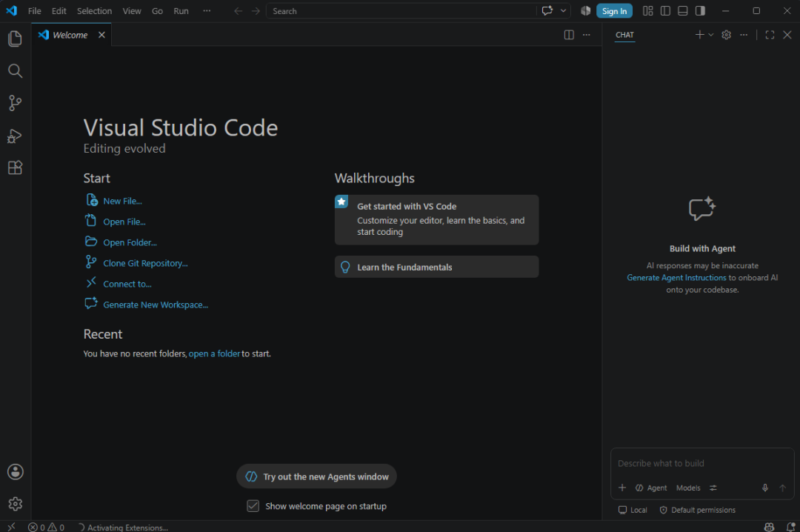Close the Welcome tab
Viewport: 800px width, 532px height.
point(101,35)
